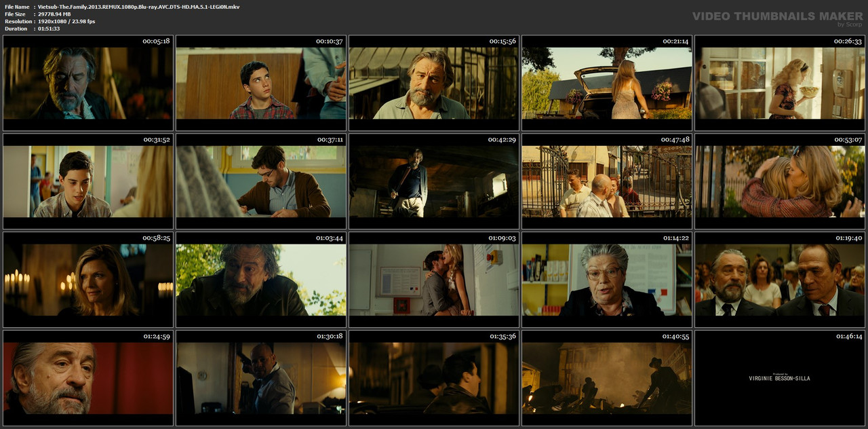Viewport: 868px width, 429px height.
Task: Select the thumbnail at 00:53:07
Action: [x=780, y=181]
